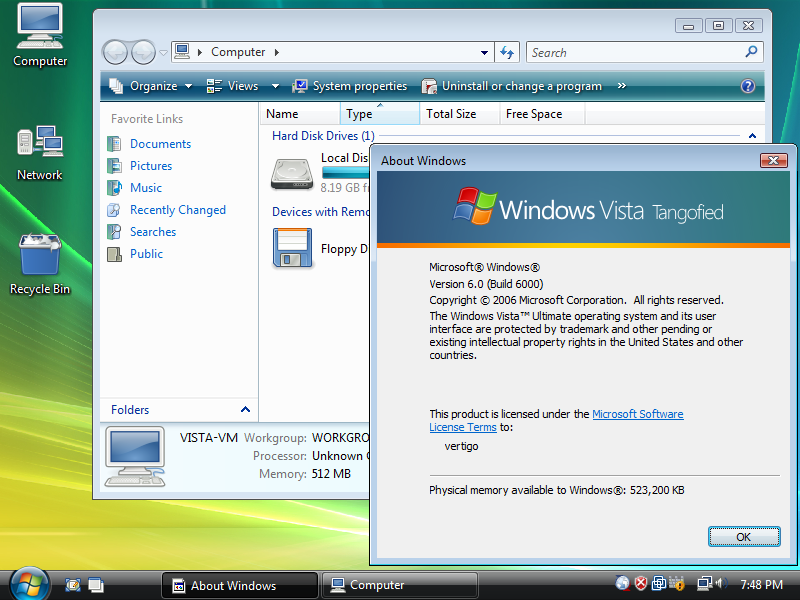This screenshot has width=800, height=600.
Task: Open the volume speaker tray icon
Action: tap(721, 583)
